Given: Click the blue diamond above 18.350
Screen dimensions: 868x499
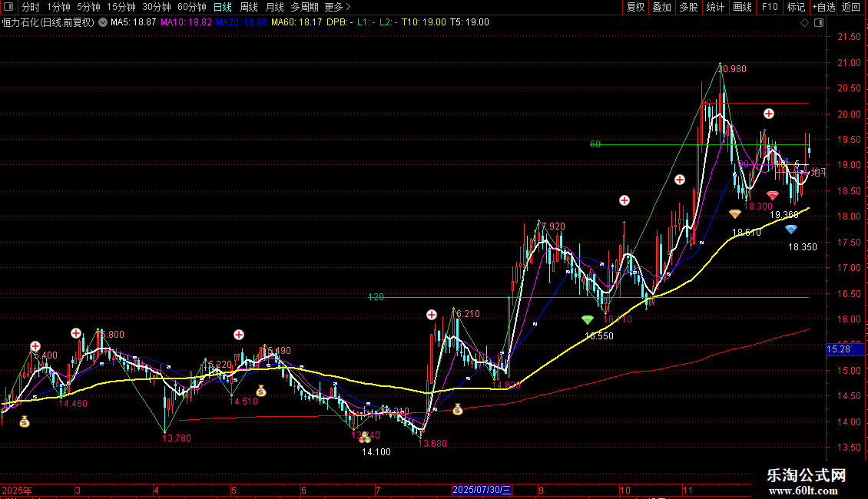Looking at the screenshot, I should (791, 229).
